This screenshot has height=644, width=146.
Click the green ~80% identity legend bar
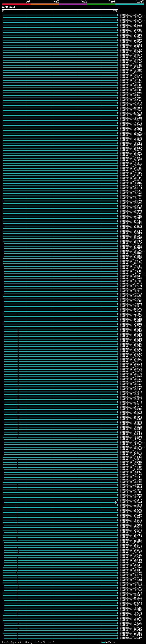point(101,4)
